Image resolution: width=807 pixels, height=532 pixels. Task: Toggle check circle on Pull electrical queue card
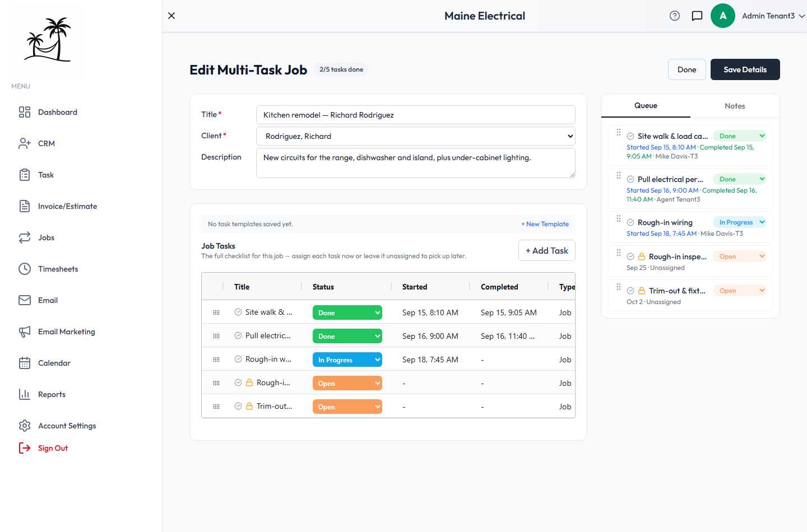(x=630, y=179)
